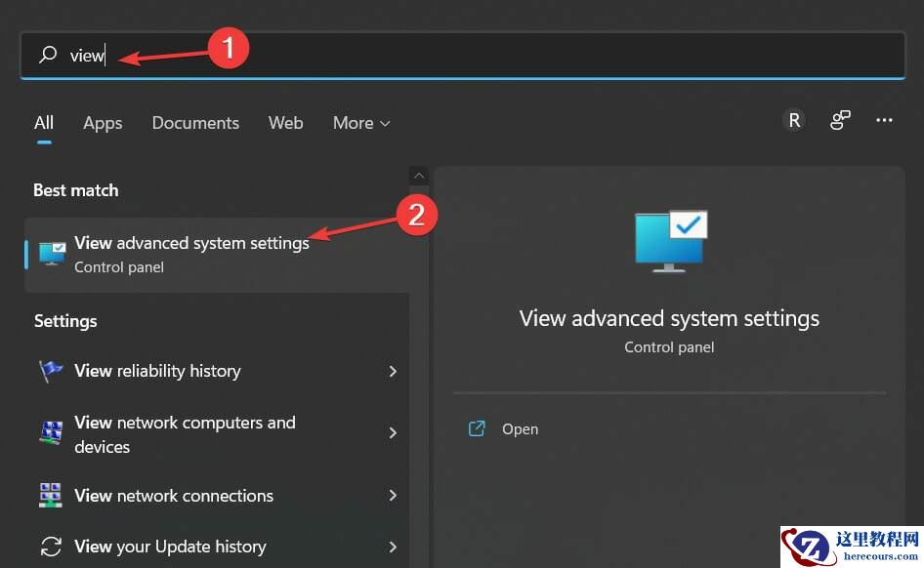Click the network computers and devices icon
Screen dimensions: 924x568
click(50, 432)
